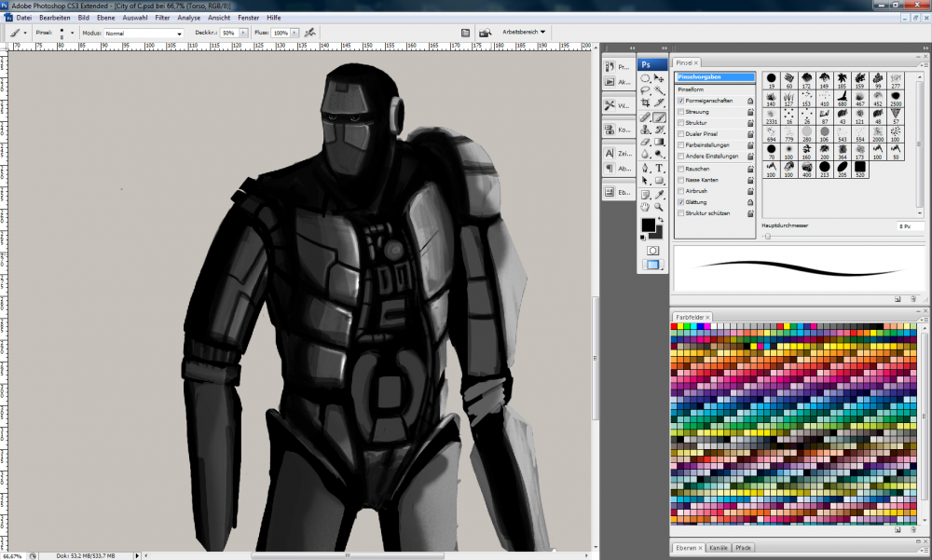Select the Zoom magnifier tool
The height and width of the screenshot is (560, 932).
coord(659,207)
